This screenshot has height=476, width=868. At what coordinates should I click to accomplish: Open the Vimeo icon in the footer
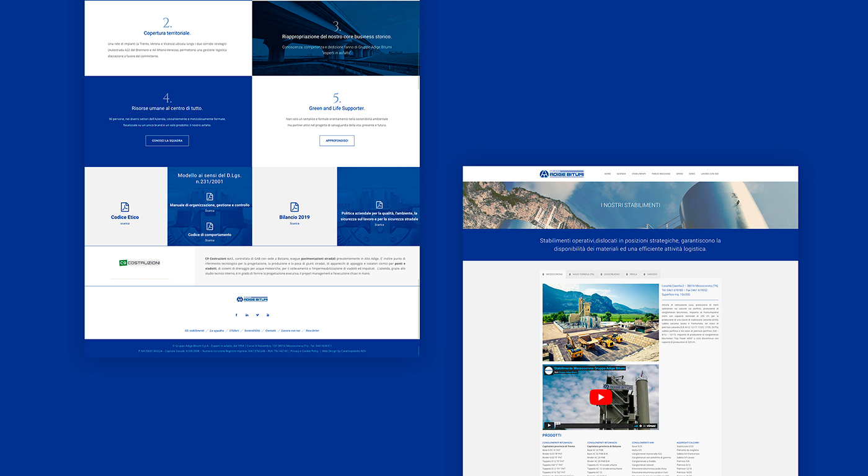tap(257, 315)
